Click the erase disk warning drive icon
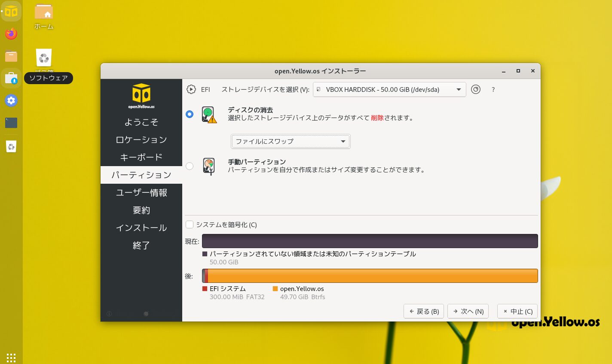The height and width of the screenshot is (364, 612). click(209, 115)
